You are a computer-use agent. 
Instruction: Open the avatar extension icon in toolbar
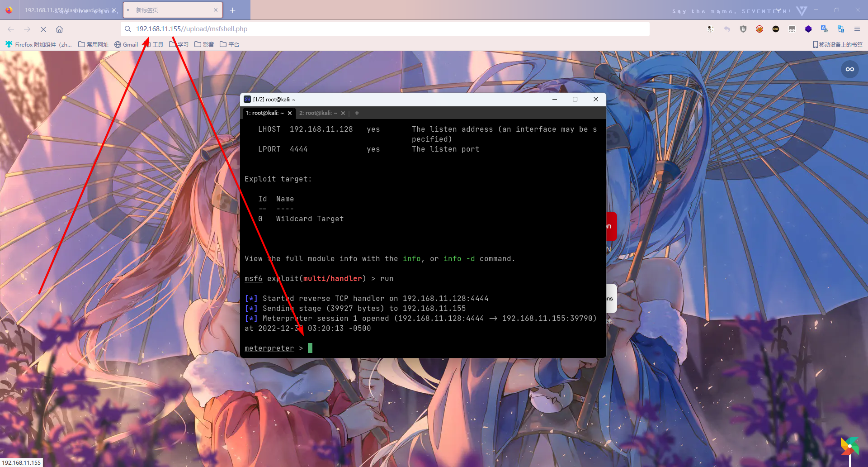pos(711,29)
